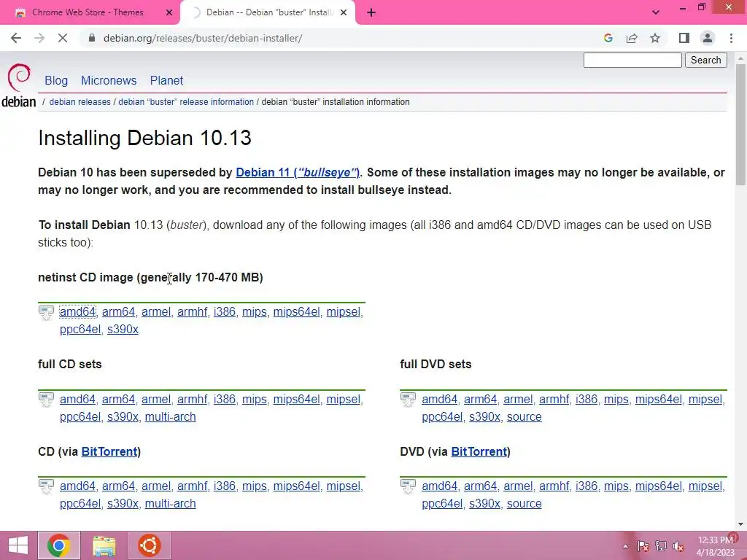Open the browser side panel
The height and width of the screenshot is (560, 747).
(x=684, y=38)
